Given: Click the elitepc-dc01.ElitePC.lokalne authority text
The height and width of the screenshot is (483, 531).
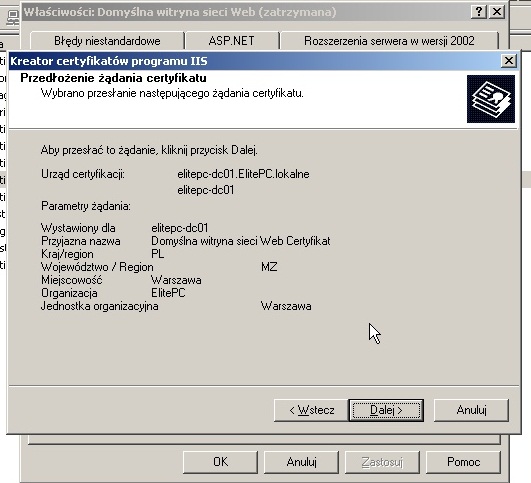Looking at the screenshot, I should (243, 174).
